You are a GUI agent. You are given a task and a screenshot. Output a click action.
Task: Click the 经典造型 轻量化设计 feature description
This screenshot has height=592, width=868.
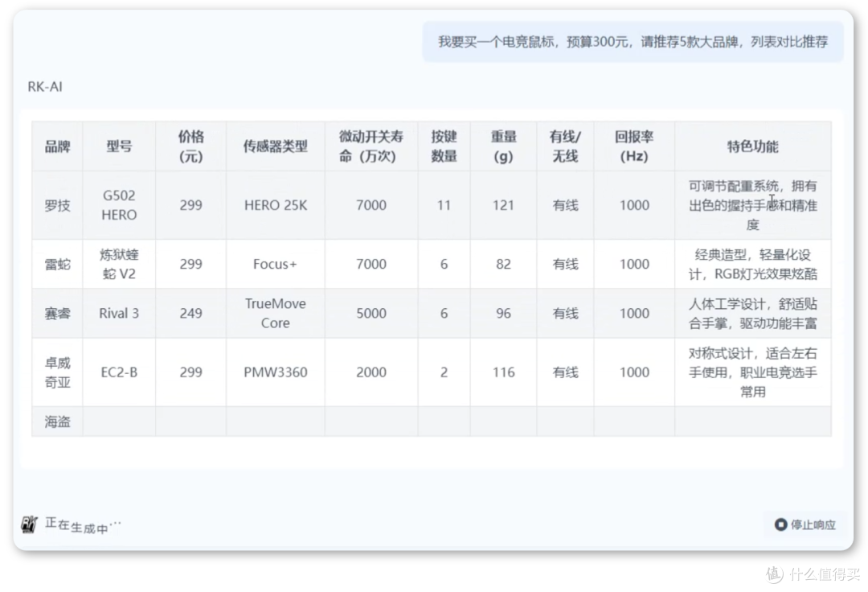(753, 264)
